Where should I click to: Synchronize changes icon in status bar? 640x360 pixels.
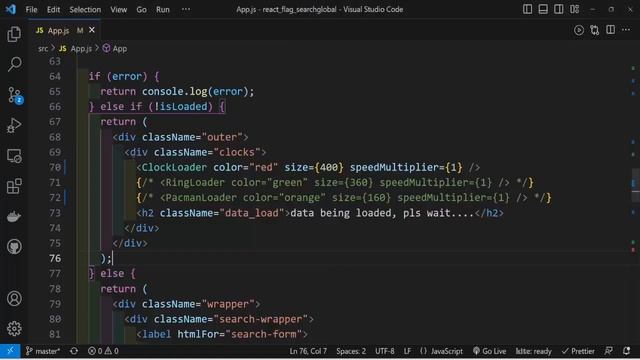tap(74, 351)
